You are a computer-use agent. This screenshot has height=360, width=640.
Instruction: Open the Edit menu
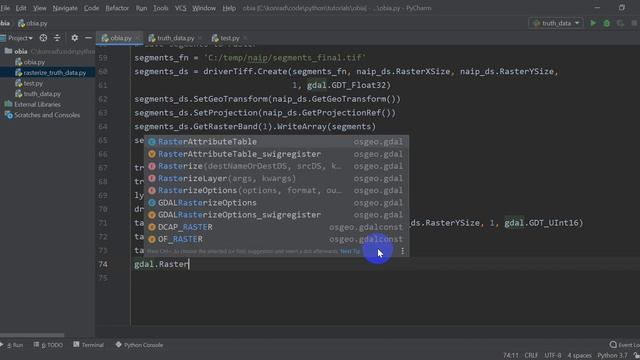click(x=21, y=8)
